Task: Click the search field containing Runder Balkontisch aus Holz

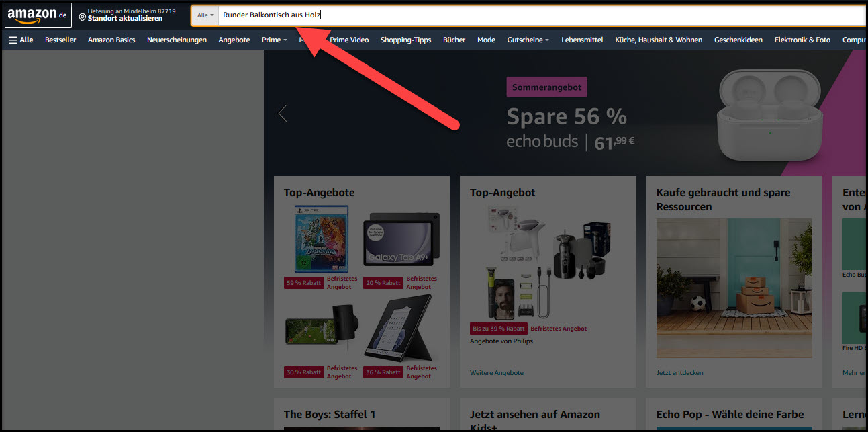Action: tap(542, 15)
